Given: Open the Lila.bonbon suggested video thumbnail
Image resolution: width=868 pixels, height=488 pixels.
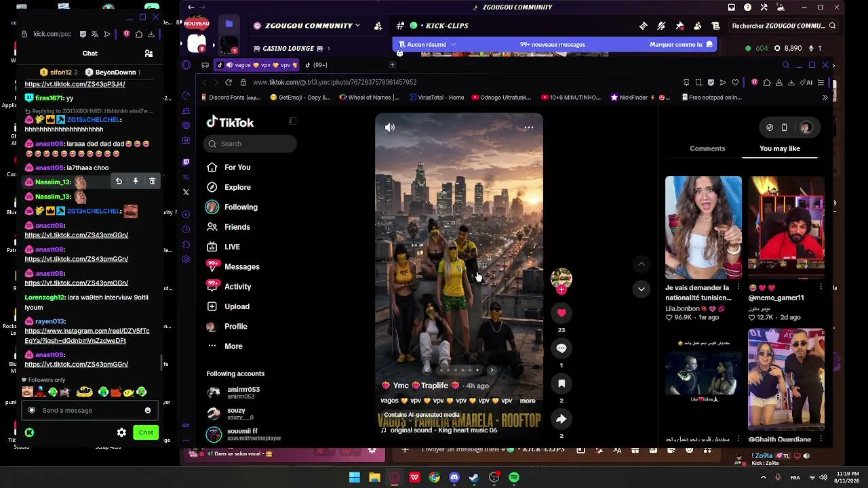Looking at the screenshot, I should (703, 228).
